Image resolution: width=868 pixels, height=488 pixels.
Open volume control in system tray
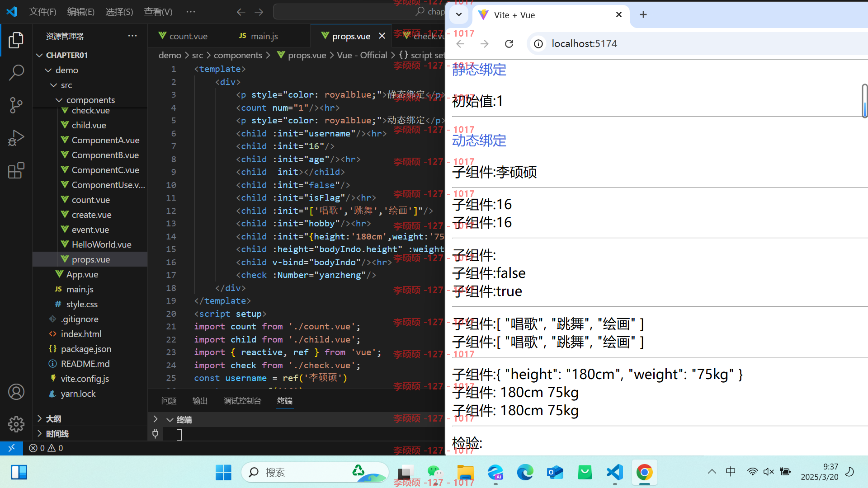pos(769,472)
